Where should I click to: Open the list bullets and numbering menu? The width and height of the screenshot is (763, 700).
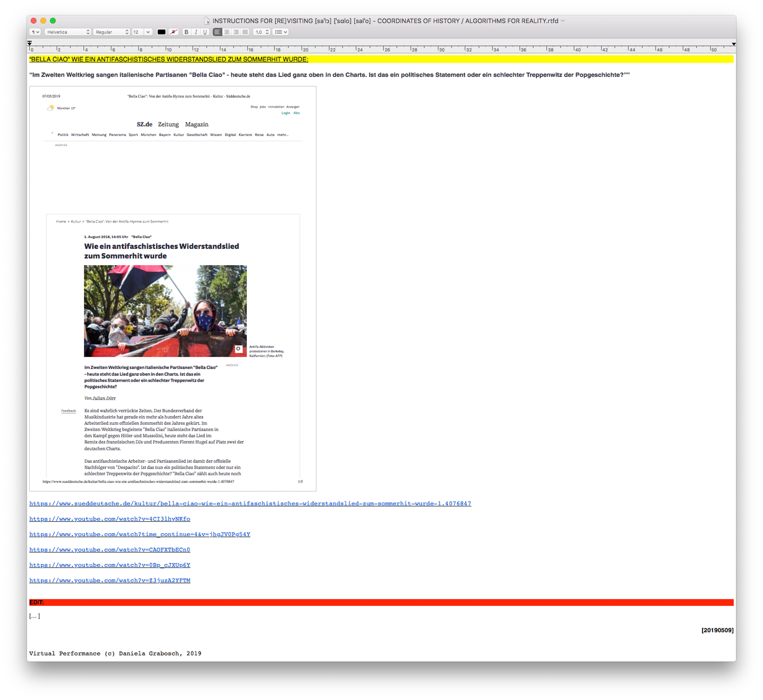(x=281, y=32)
